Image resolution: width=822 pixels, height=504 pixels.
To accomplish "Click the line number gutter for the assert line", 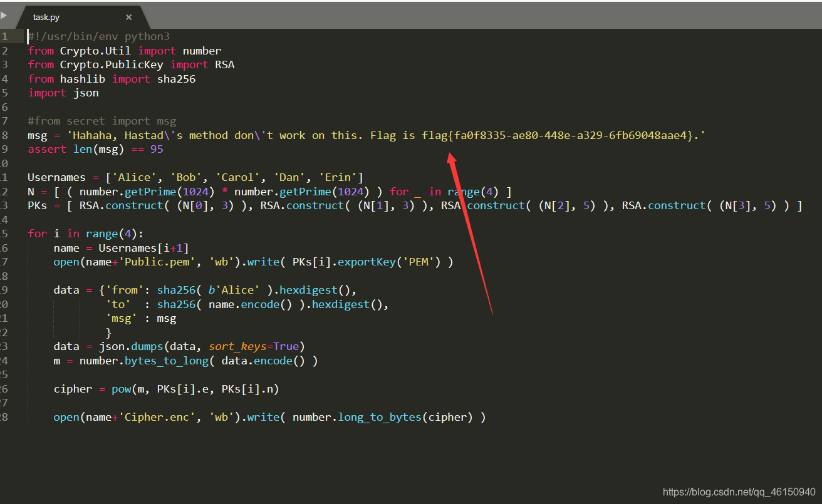I will pos(5,149).
